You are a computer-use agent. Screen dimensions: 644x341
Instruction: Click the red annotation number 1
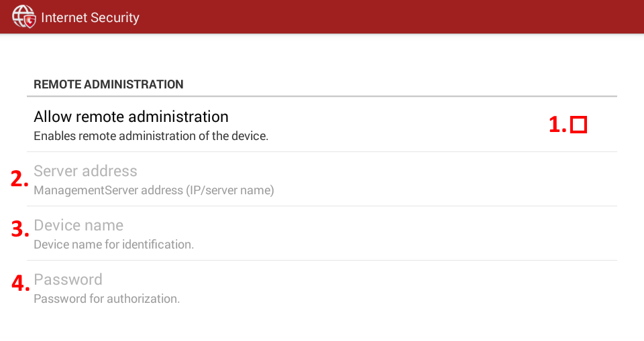(557, 125)
